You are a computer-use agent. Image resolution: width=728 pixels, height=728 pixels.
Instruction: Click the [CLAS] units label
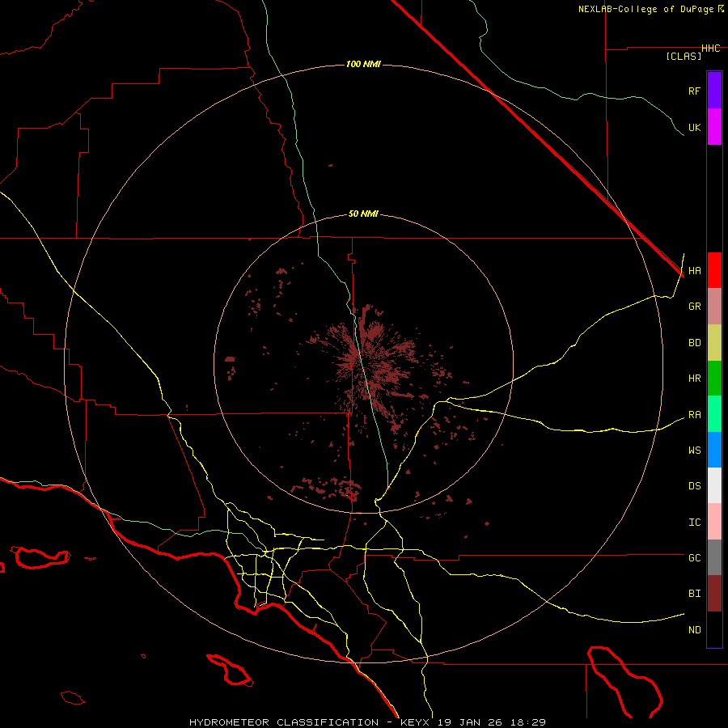(684, 56)
